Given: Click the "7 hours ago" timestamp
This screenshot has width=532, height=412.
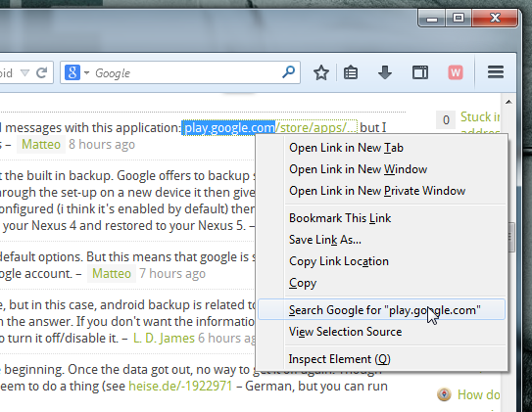Looking at the screenshot, I should pyautogui.click(x=172, y=273).
